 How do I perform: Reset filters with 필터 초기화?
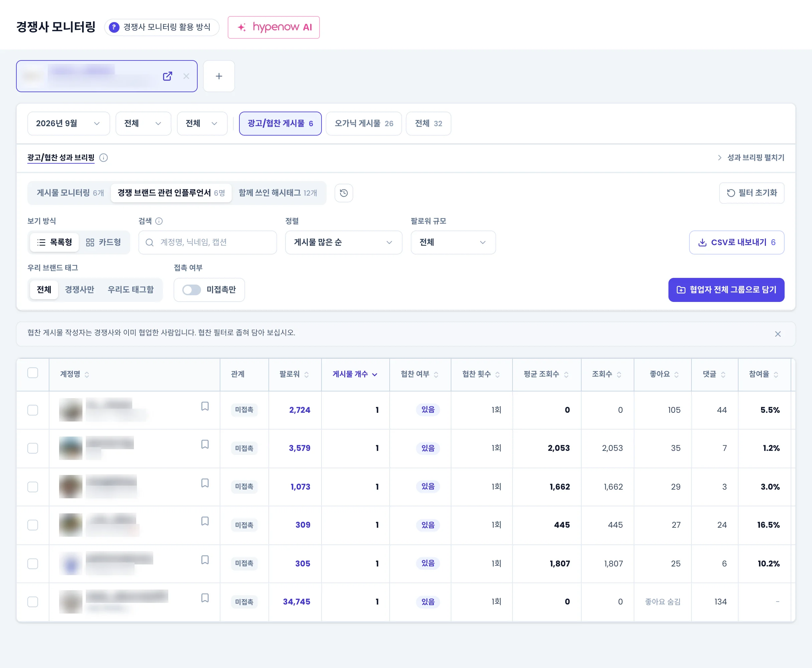tap(752, 193)
